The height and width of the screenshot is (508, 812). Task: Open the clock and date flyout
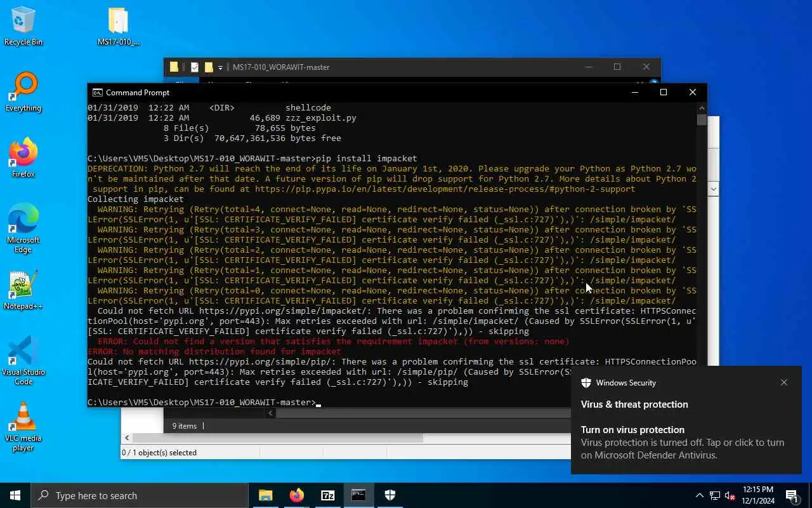758,495
